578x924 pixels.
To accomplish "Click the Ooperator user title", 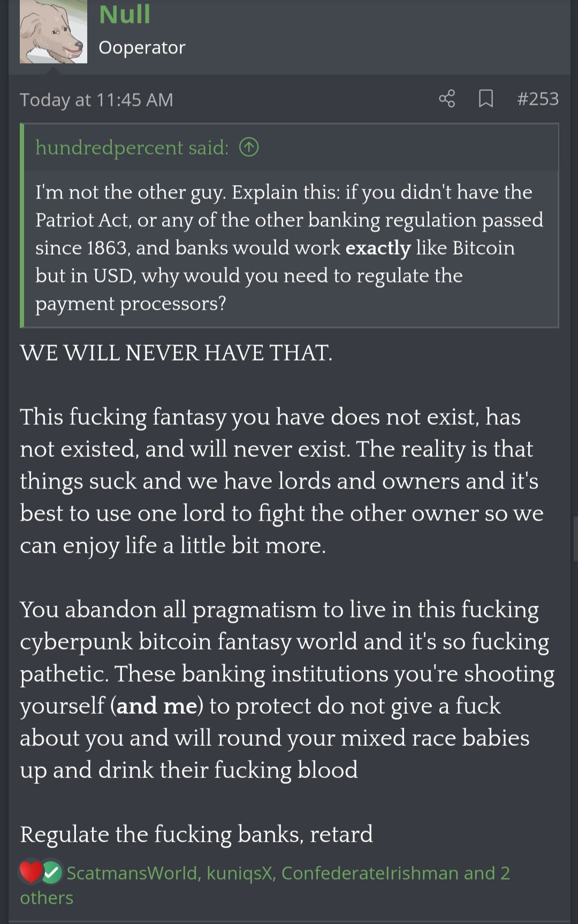I will [142, 48].
